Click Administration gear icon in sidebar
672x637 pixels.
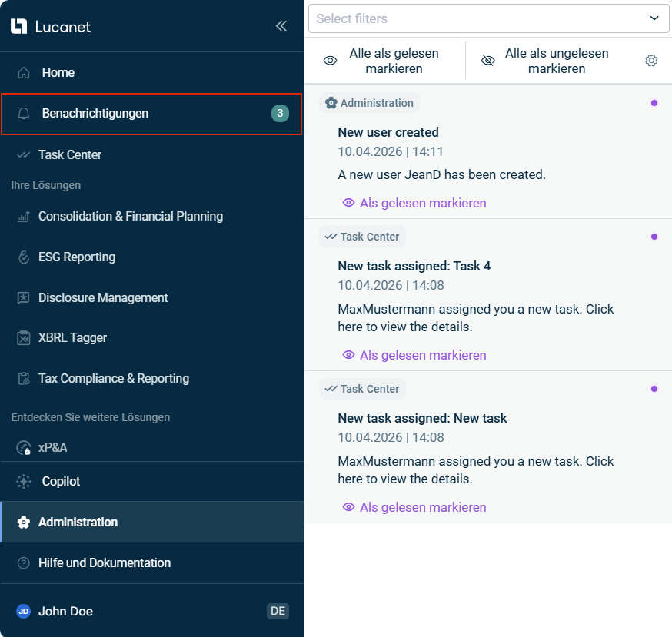pos(24,523)
